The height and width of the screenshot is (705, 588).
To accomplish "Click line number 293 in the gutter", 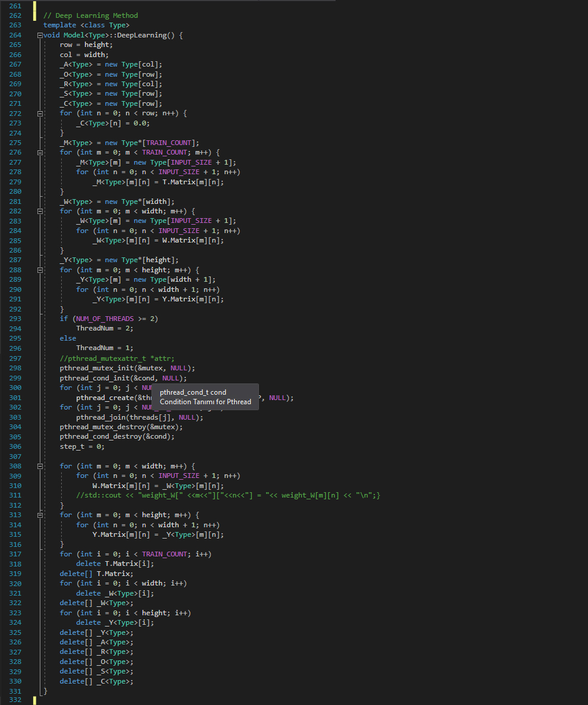I will [15, 319].
